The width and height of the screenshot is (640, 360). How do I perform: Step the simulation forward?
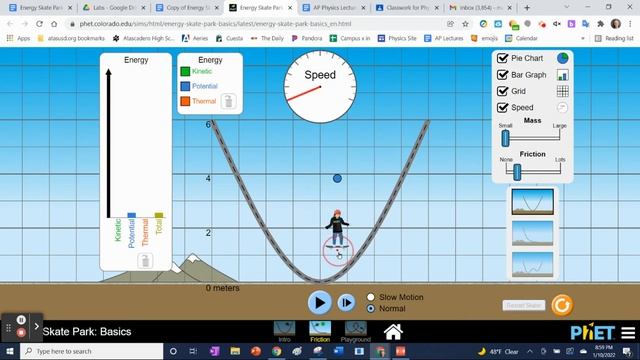[x=346, y=303]
